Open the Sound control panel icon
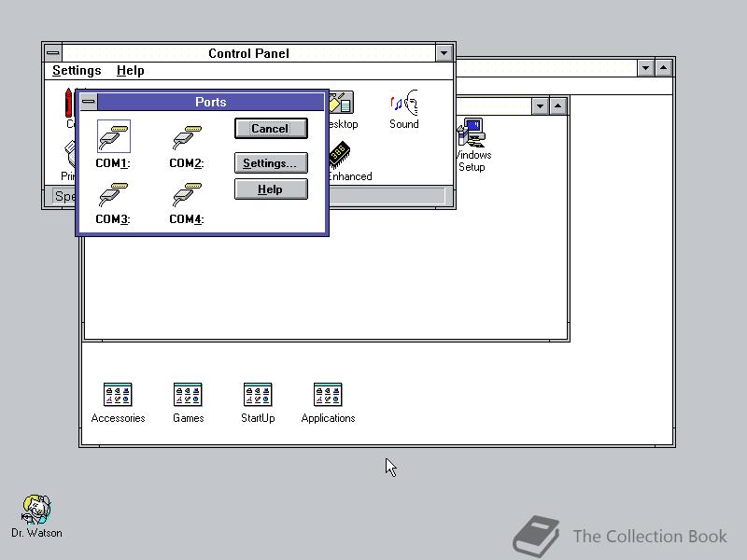The image size is (747, 560). click(404, 103)
